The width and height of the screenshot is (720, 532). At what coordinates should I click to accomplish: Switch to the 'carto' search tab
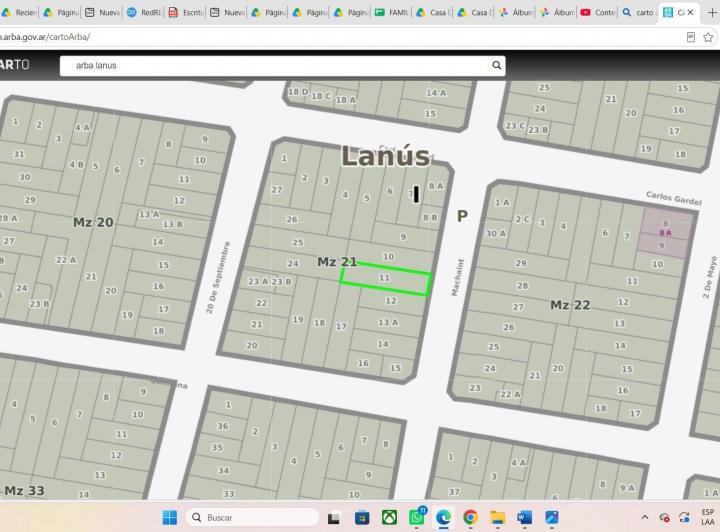(639, 12)
